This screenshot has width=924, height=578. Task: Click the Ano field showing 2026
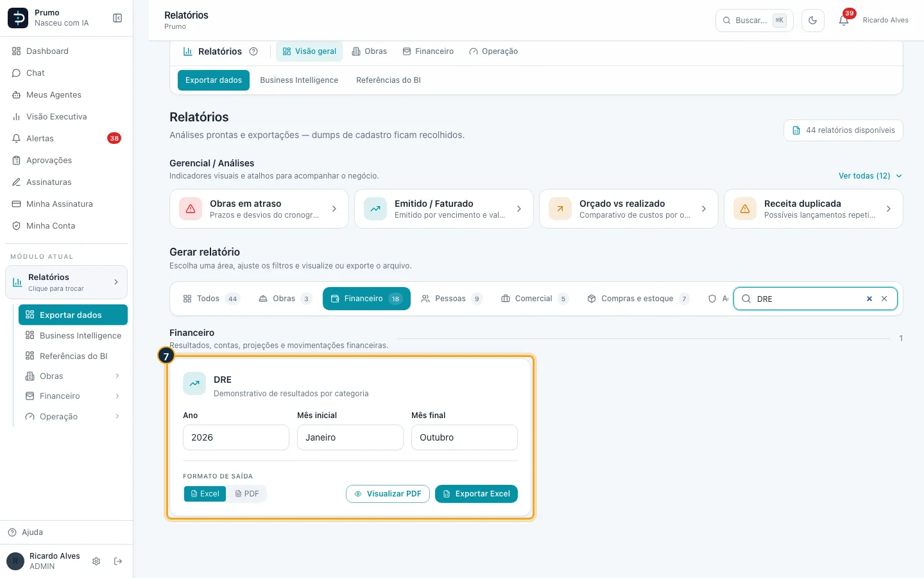click(x=236, y=437)
